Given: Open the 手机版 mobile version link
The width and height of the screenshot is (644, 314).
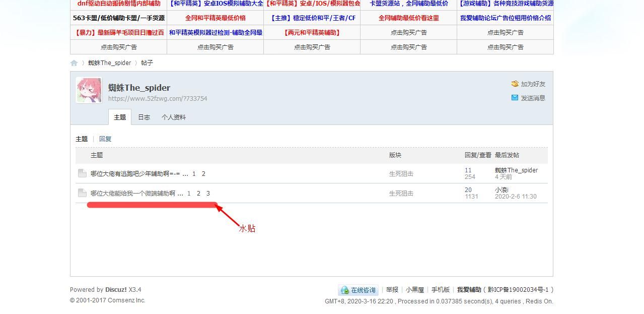Looking at the screenshot, I should tap(441, 290).
